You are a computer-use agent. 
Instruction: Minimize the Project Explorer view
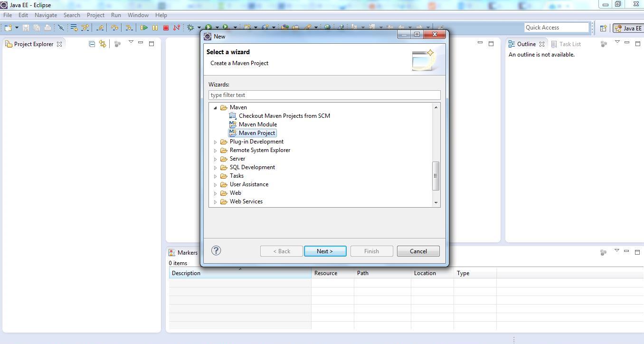(x=141, y=43)
